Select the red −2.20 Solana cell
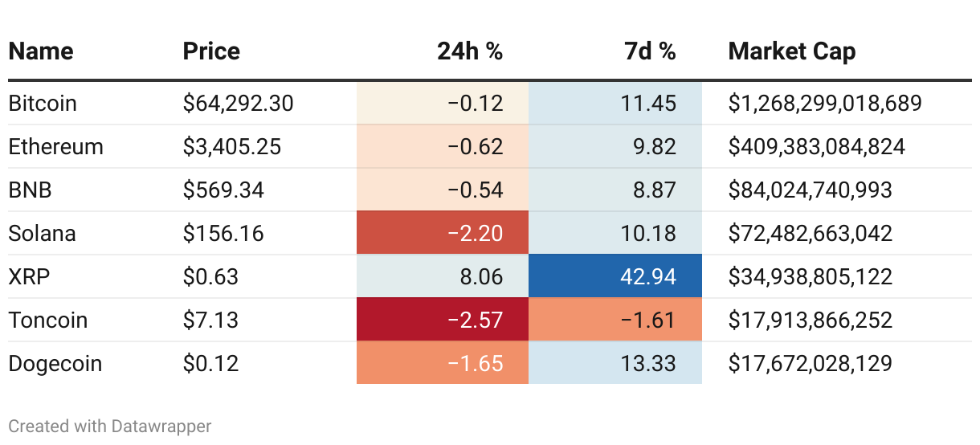980x445 pixels. point(443,233)
